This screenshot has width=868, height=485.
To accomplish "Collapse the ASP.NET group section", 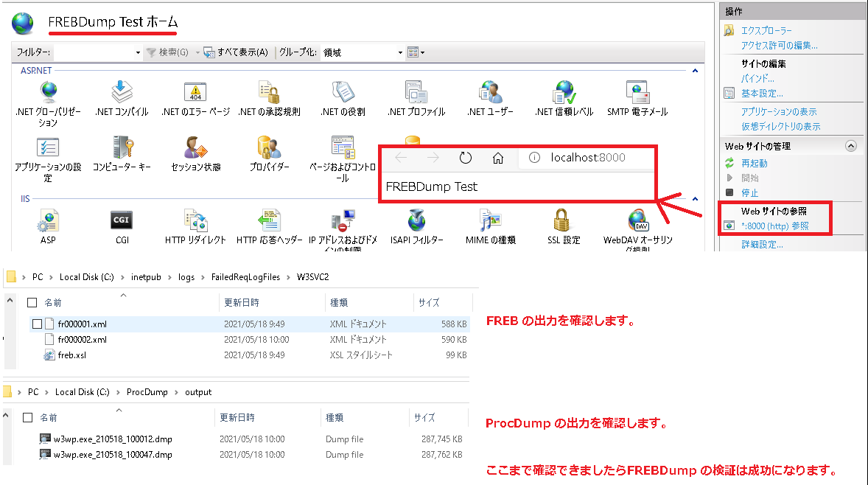I will point(694,70).
